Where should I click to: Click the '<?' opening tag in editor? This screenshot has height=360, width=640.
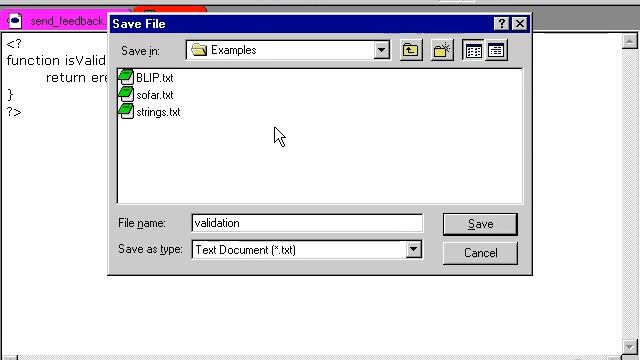[14, 43]
